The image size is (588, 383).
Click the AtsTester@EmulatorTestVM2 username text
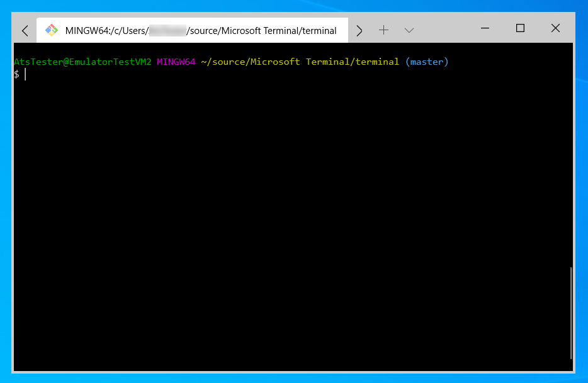point(82,62)
